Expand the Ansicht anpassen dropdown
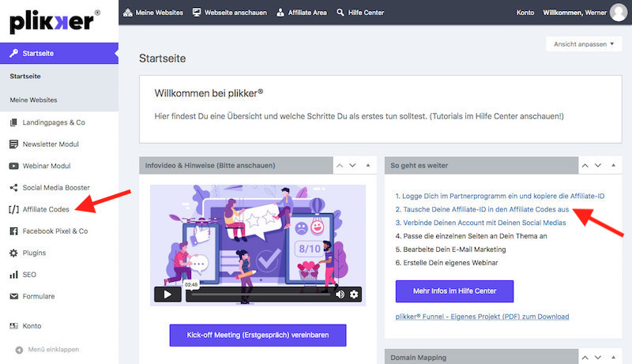632x364 pixels. point(583,44)
